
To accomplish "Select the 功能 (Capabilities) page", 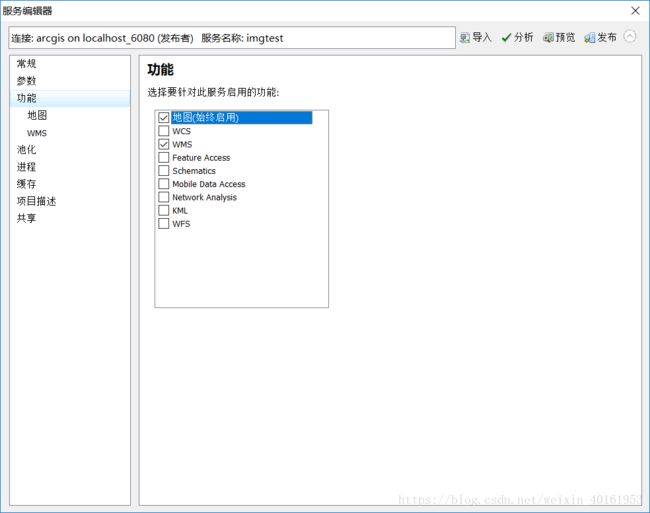I will point(70,98).
